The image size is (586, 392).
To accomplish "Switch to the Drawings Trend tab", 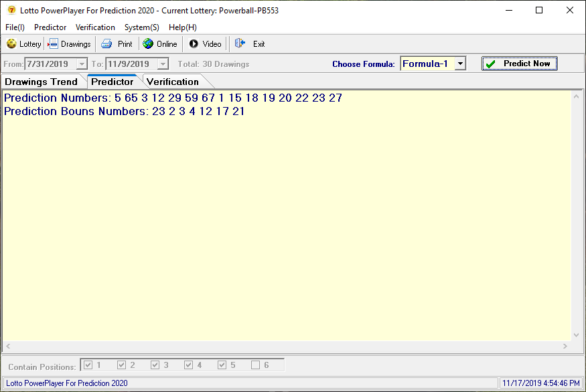I will [x=41, y=82].
